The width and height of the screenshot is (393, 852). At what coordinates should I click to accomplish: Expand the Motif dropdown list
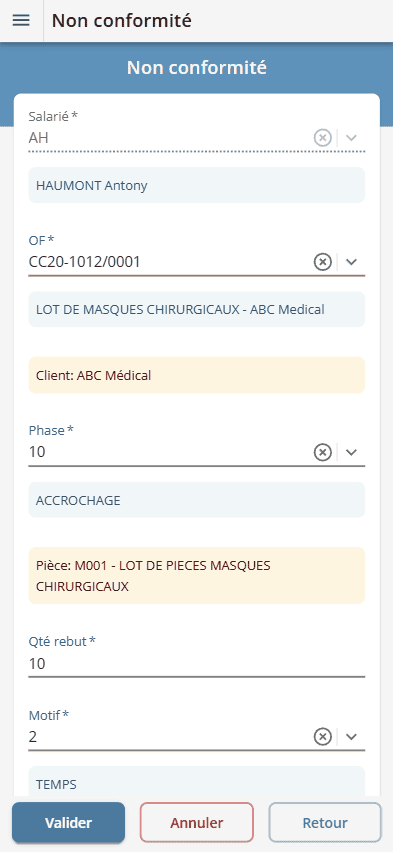click(351, 737)
